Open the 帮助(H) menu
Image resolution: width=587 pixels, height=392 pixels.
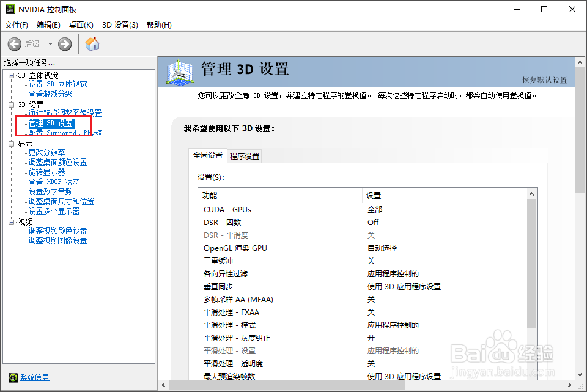tap(159, 24)
